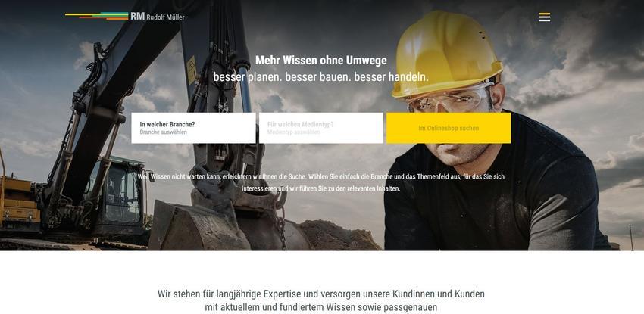Click the excavator operator cab
Viewport: 644px width, 314px height.
[x=117, y=193]
